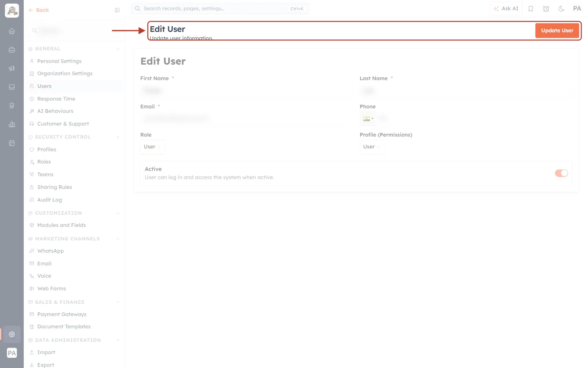
Task: Collapse the MARKETING CHANNELS section
Action: point(118,239)
